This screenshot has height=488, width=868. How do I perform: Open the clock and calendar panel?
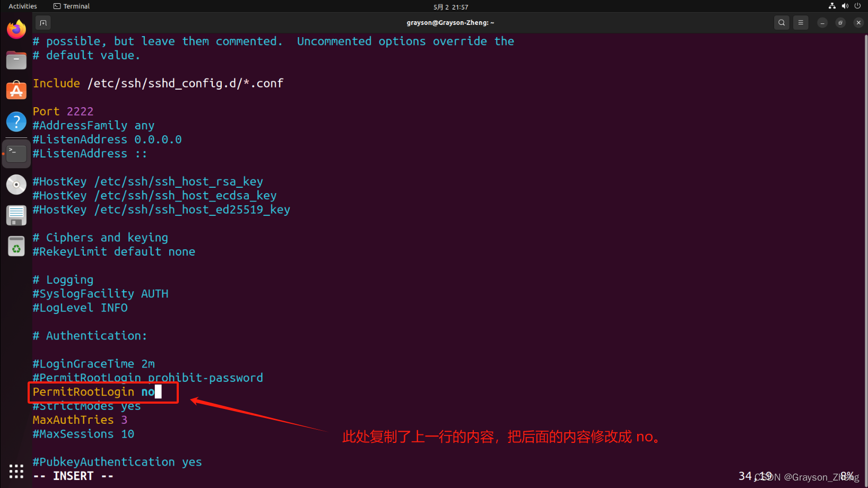click(450, 7)
